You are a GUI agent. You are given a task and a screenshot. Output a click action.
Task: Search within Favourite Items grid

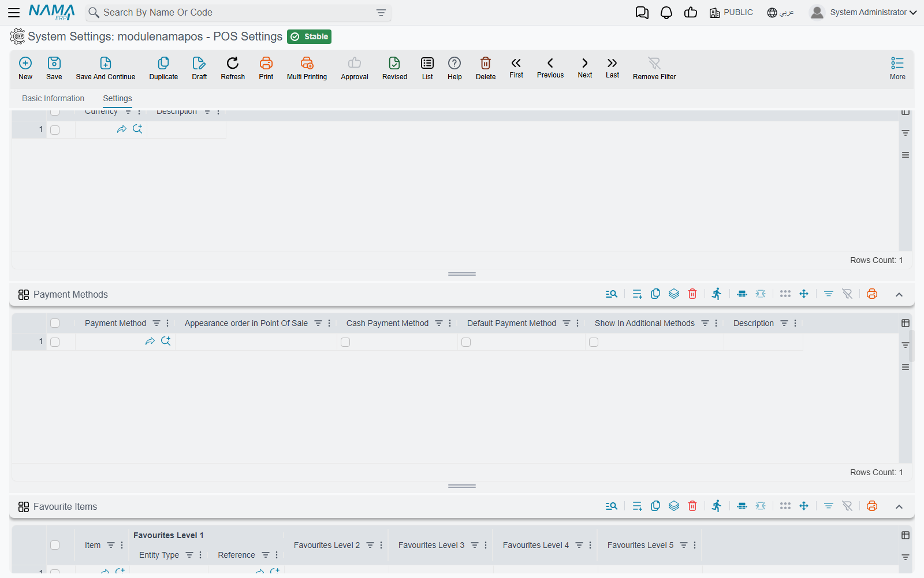[612, 506]
